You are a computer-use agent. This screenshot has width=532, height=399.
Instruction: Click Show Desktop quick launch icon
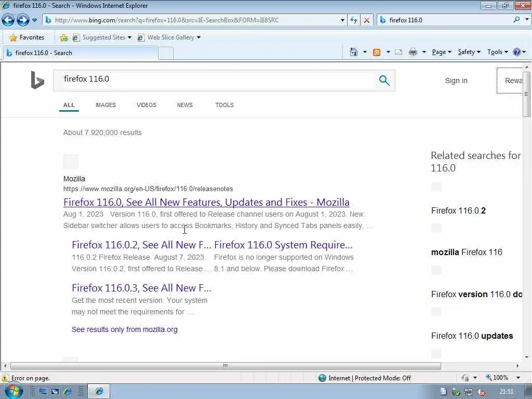43,392
